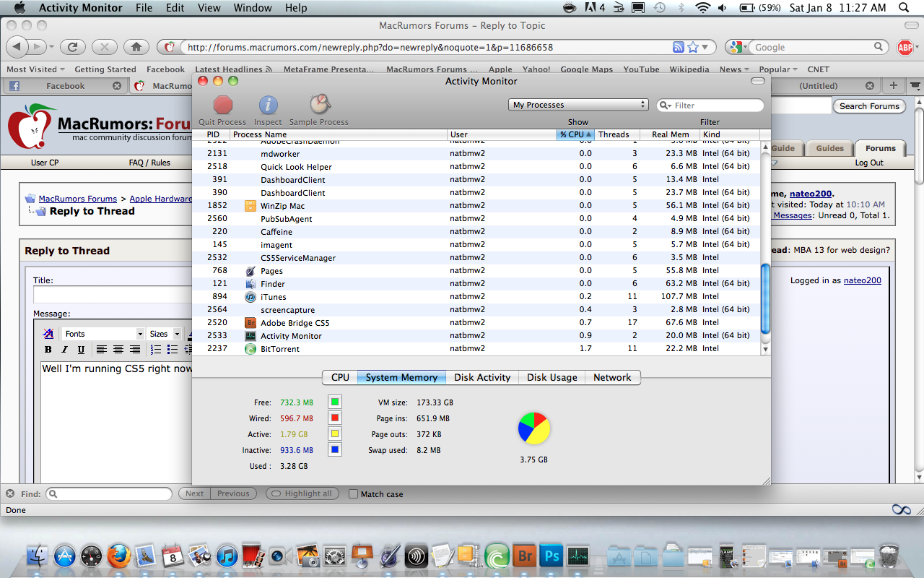Viewport: 924px width, 578px height.
Task: Open the Trash in the Dock
Action: tap(889, 556)
